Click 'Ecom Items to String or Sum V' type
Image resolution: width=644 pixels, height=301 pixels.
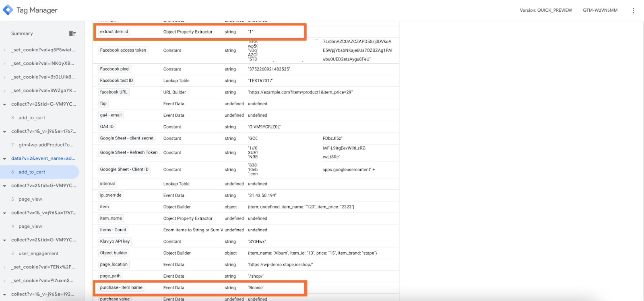193,230
